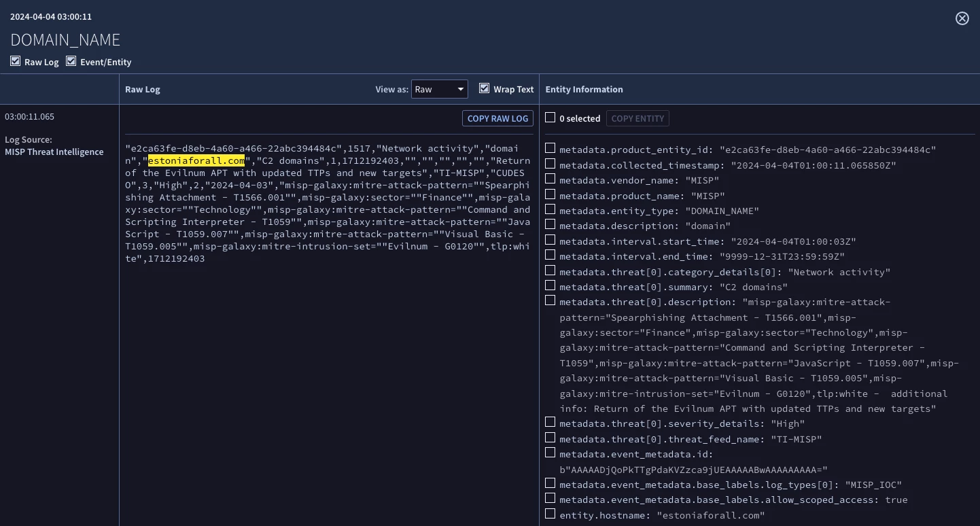Click the Entity Information header
Image resolution: width=980 pixels, height=526 pixels.
pyautogui.click(x=584, y=89)
